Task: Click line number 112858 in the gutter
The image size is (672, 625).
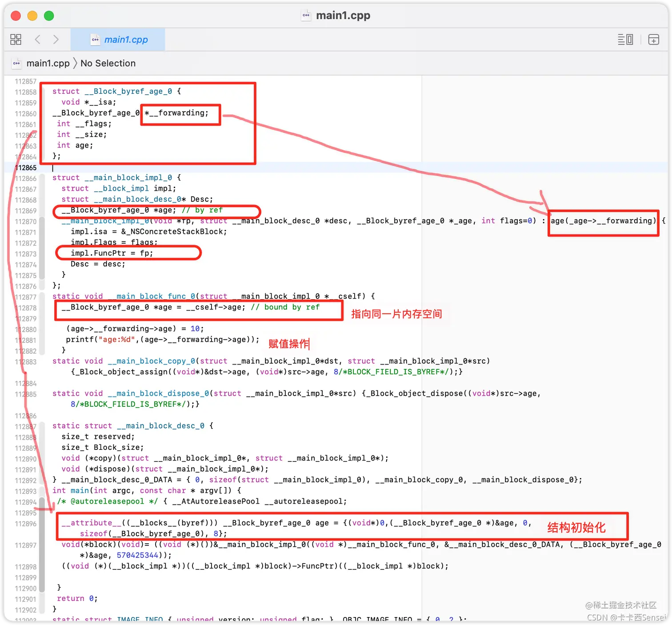Action: pyautogui.click(x=26, y=92)
